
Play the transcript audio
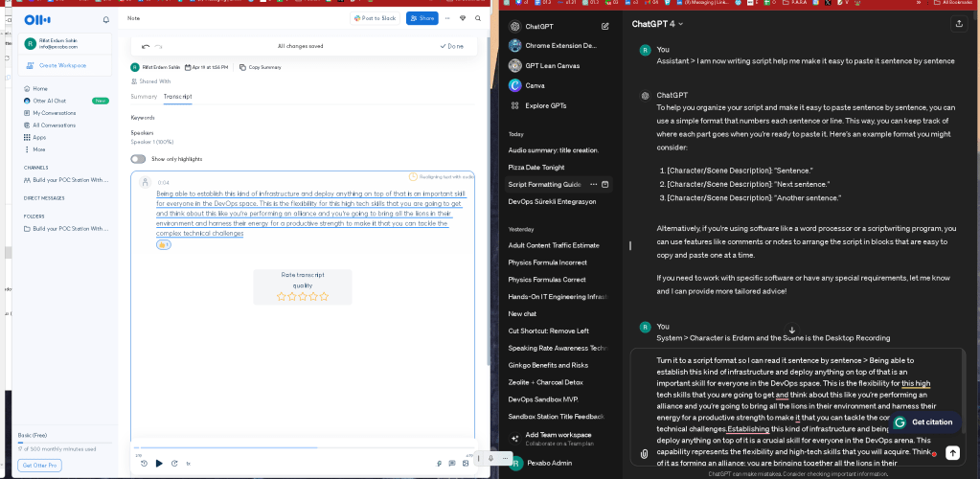tap(159, 464)
